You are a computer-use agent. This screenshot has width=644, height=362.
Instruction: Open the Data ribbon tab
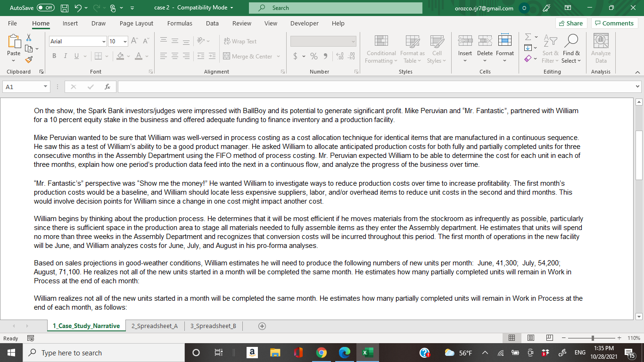coord(212,23)
